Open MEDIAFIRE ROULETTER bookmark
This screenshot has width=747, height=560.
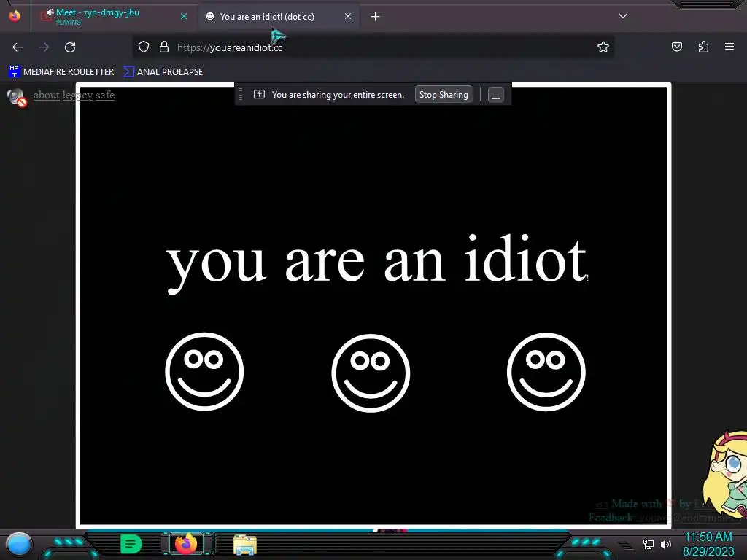point(61,72)
